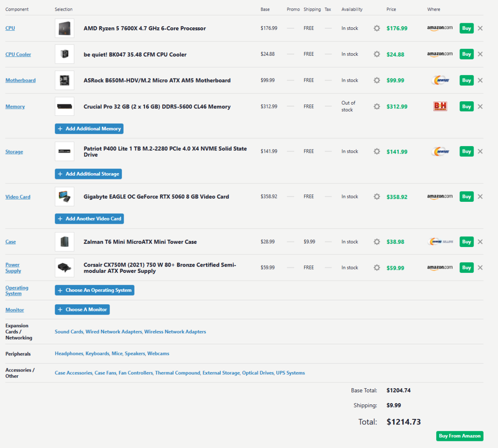This screenshot has height=448, width=498.
Task: Open the settings gear on the Storage row
Action: (376, 151)
